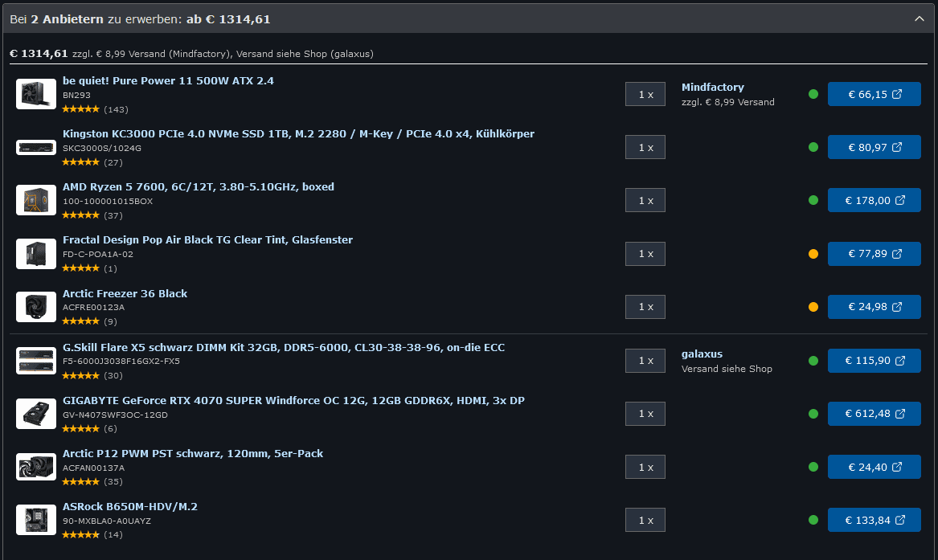
Task: Click the star rating of Arctic Freezer 36 Black
Action: pos(80,321)
